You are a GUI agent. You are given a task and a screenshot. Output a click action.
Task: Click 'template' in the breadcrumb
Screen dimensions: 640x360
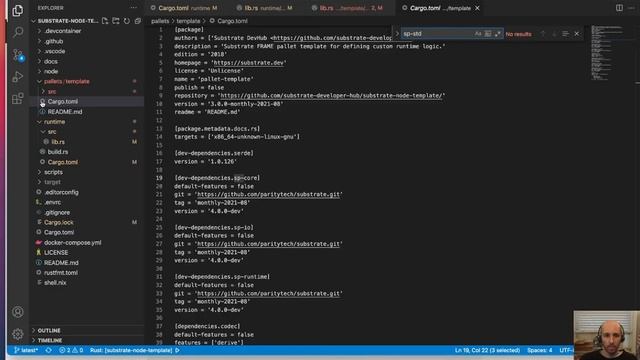[x=188, y=21]
